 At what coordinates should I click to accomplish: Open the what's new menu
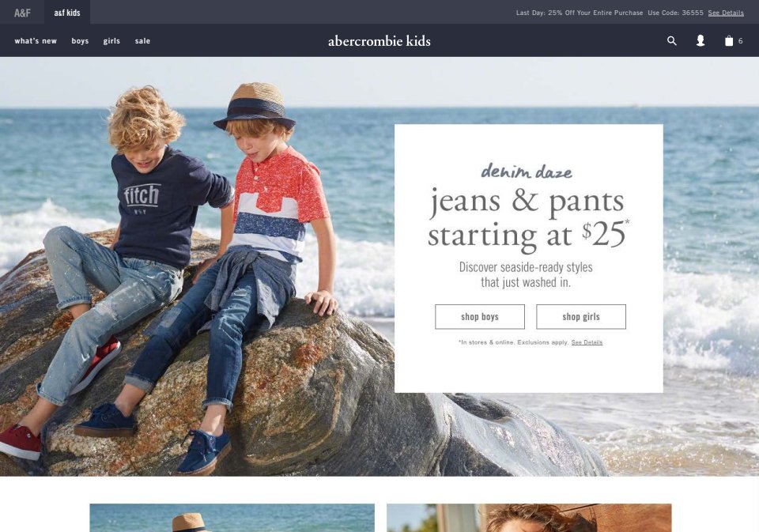36,41
